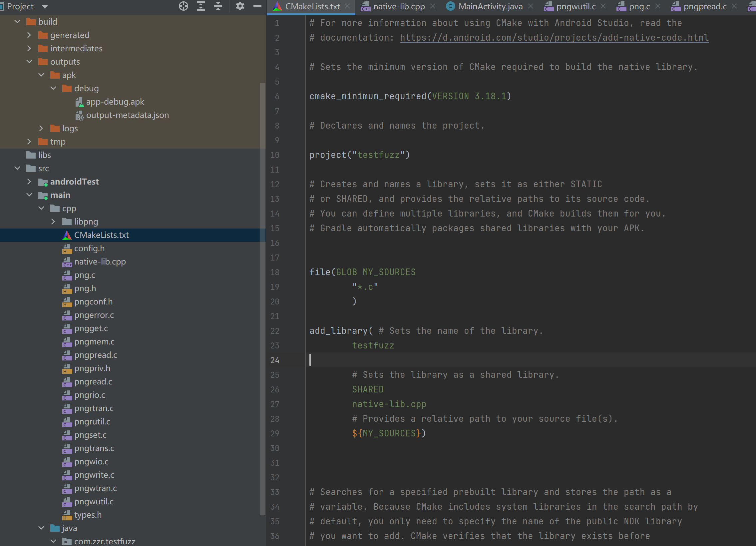Viewport: 756px width, 546px height.
Task: Click the Collapse All icon in Project panel
Action: [x=218, y=6]
